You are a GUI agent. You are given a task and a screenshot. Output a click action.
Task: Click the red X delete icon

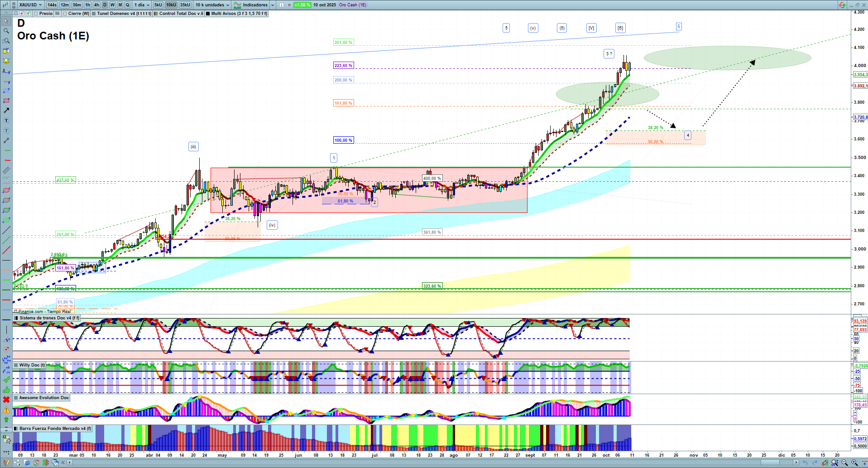[x=6, y=400]
